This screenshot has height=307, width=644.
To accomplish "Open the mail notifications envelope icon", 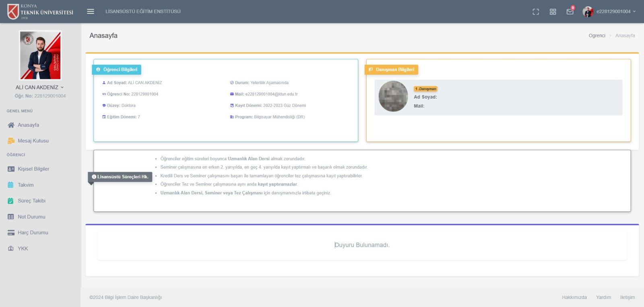I will pyautogui.click(x=570, y=12).
